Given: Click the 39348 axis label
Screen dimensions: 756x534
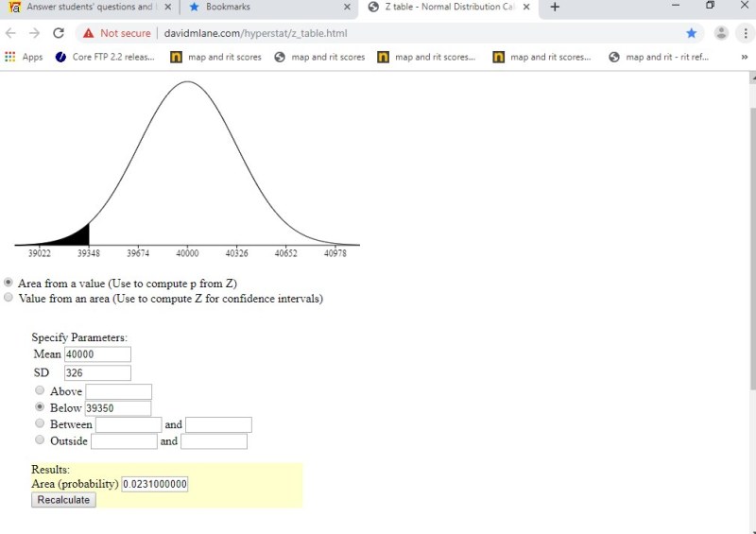Looking at the screenshot, I should pyautogui.click(x=89, y=253).
